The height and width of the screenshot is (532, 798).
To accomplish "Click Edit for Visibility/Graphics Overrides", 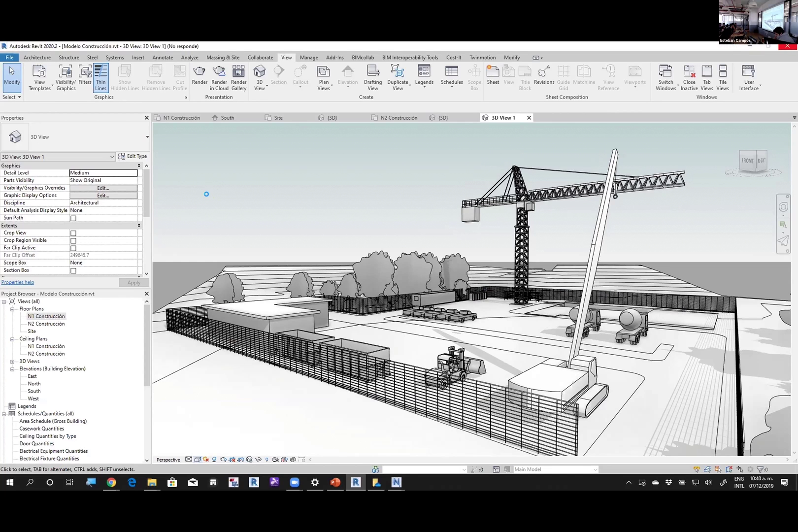I will click(x=103, y=188).
